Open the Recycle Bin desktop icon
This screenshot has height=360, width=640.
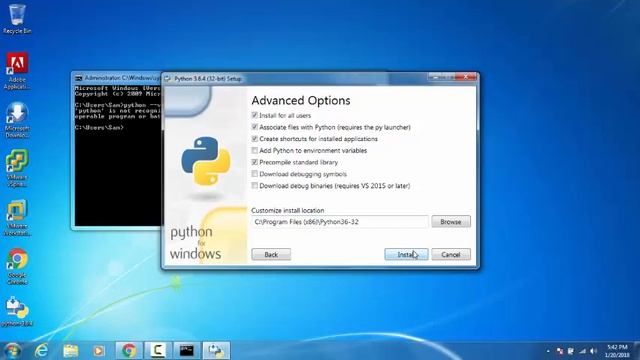(x=17, y=19)
